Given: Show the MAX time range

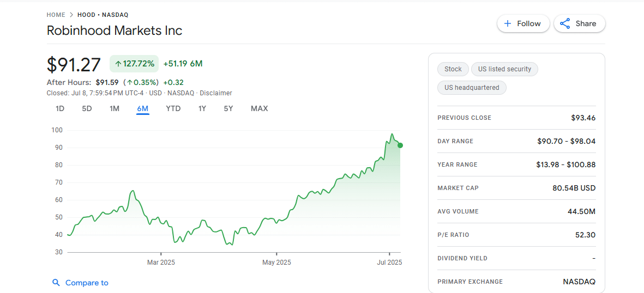Looking at the screenshot, I should [x=259, y=108].
